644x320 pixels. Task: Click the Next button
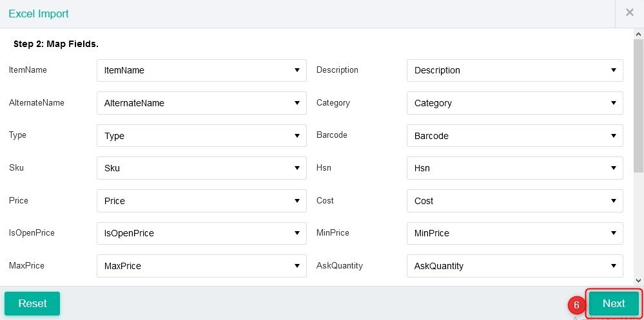point(613,303)
